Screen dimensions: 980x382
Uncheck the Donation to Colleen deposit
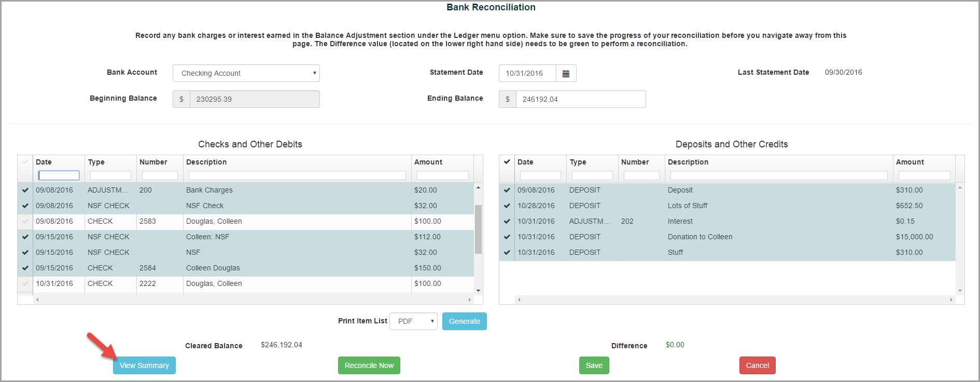click(507, 237)
